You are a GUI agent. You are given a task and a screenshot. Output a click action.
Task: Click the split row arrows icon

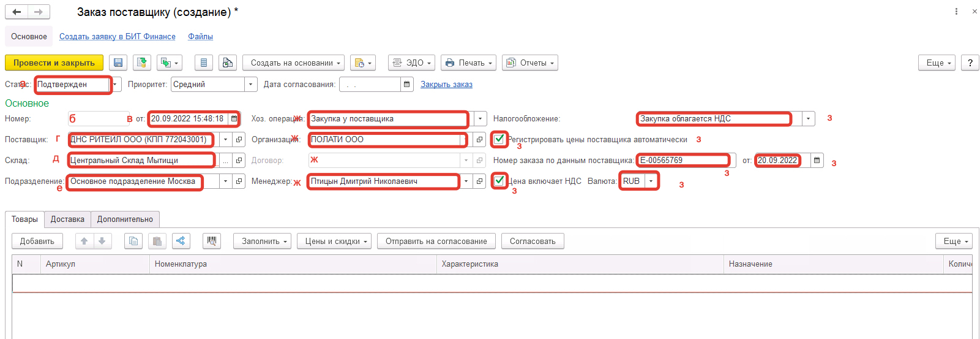click(181, 241)
